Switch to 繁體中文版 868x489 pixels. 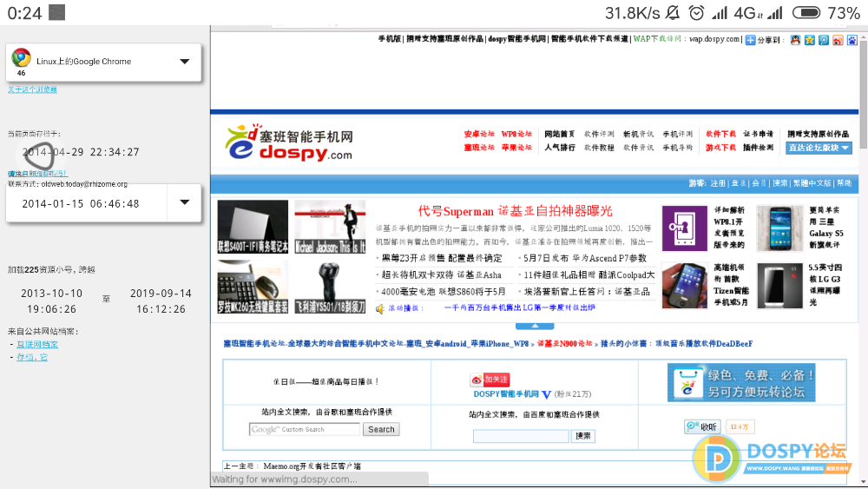[812, 183]
